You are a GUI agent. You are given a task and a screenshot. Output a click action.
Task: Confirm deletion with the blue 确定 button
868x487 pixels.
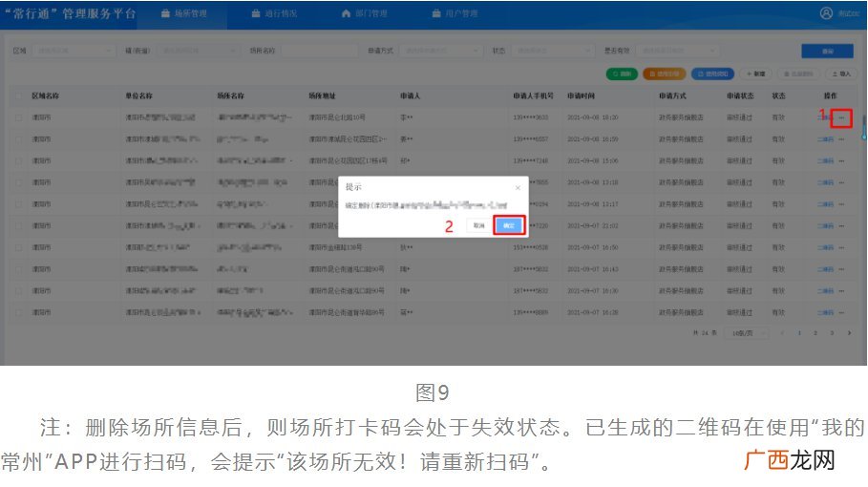tap(509, 225)
